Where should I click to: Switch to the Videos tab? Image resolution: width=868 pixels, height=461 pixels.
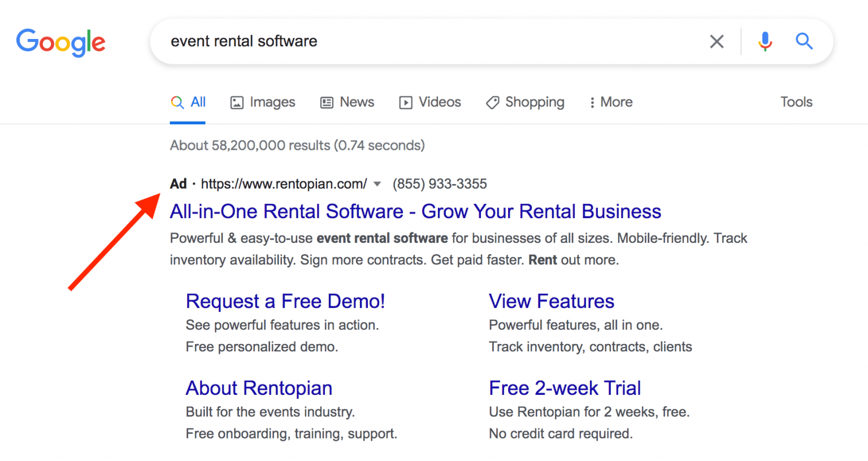click(x=430, y=102)
